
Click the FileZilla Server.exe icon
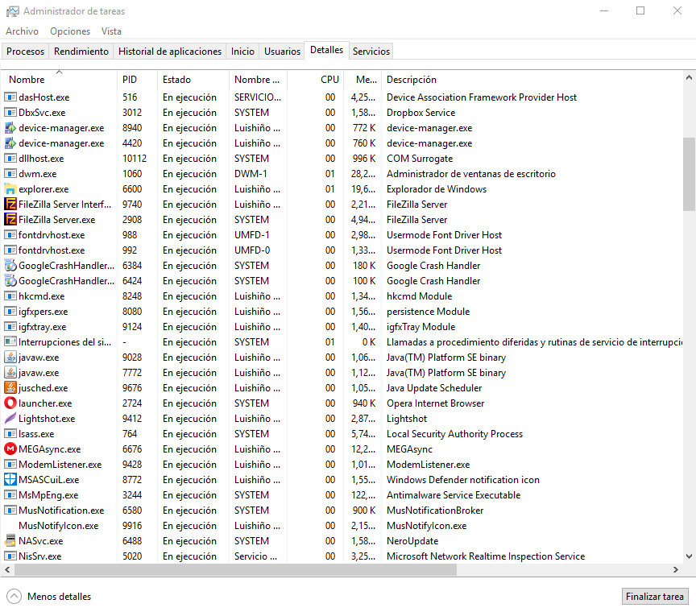coord(10,220)
